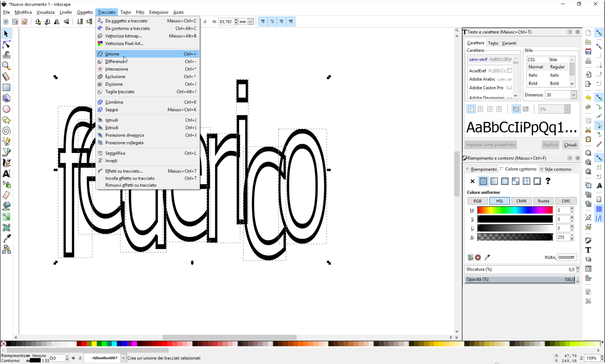Click the radial gradient fill icon
The height and width of the screenshot is (364, 605).
coord(505,181)
